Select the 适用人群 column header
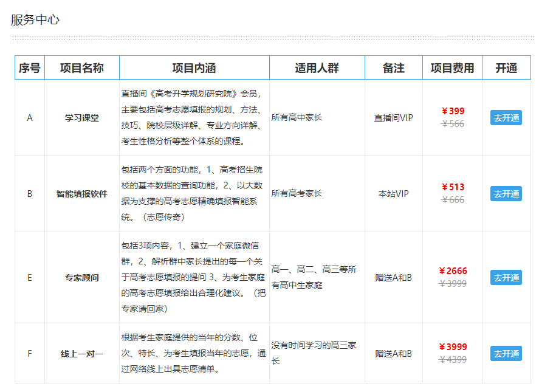This screenshot has height=392, width=556. (317, 68)
